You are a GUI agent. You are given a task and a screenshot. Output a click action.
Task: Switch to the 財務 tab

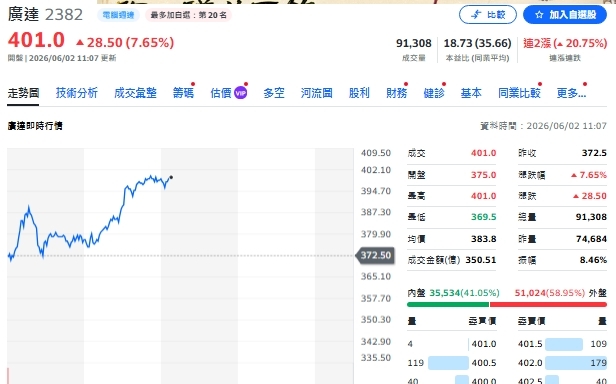point(396,93)
